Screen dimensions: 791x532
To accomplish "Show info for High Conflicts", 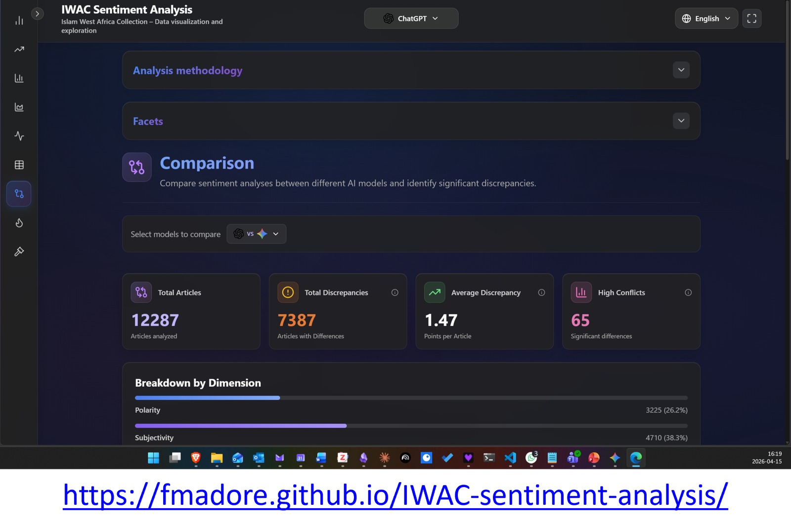I will click(688, 293).
